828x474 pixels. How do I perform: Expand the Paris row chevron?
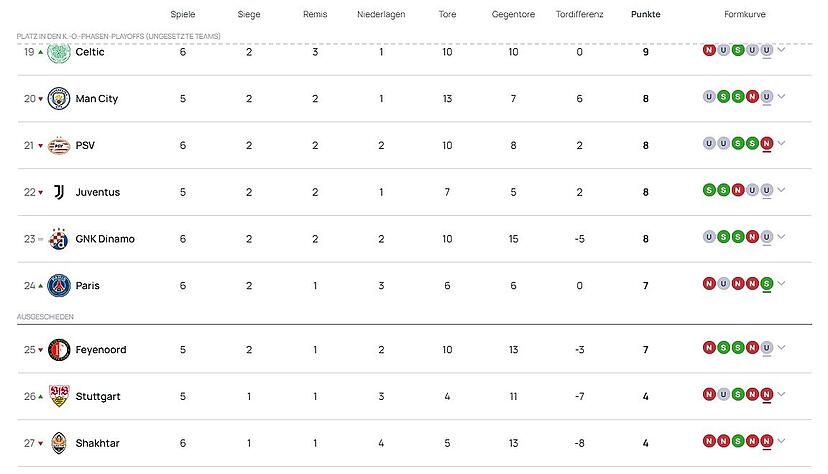782,283
